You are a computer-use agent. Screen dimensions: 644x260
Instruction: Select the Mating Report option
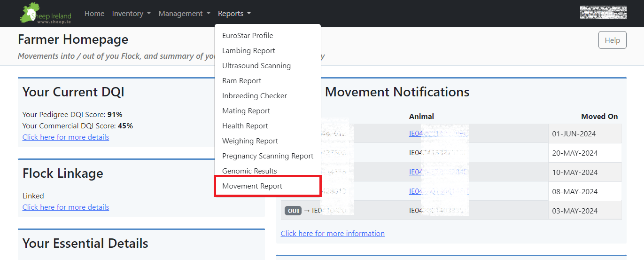pyautogui.click(x=246, y=111)
